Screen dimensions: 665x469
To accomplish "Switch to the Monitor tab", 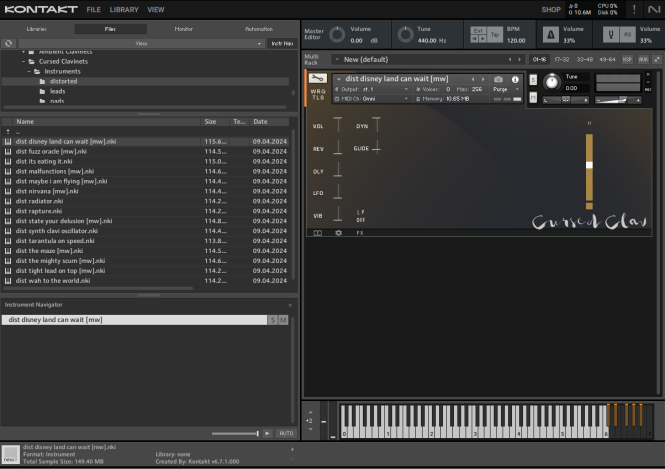I will point(185,29).
